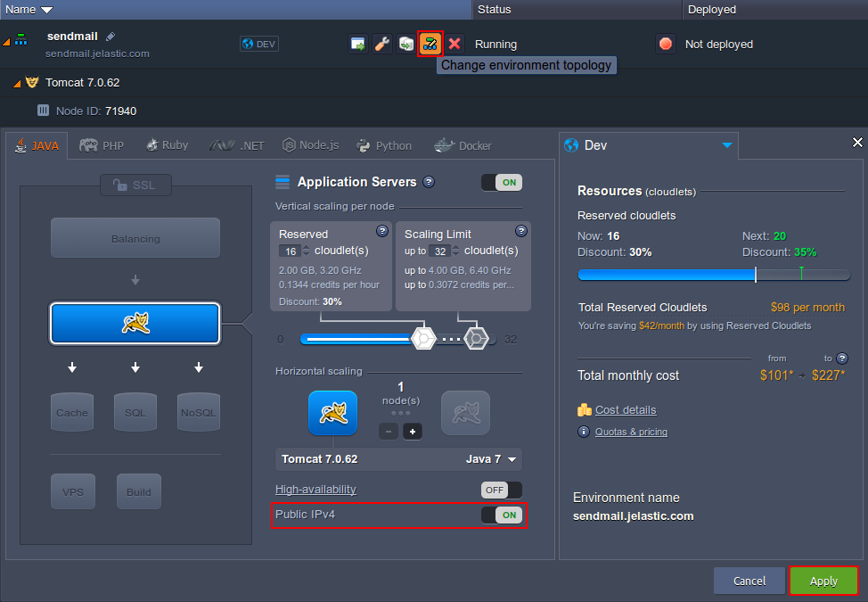Open the wrench settings icon for sendmail
868x602 pixels.
click(x=382, y=44)
